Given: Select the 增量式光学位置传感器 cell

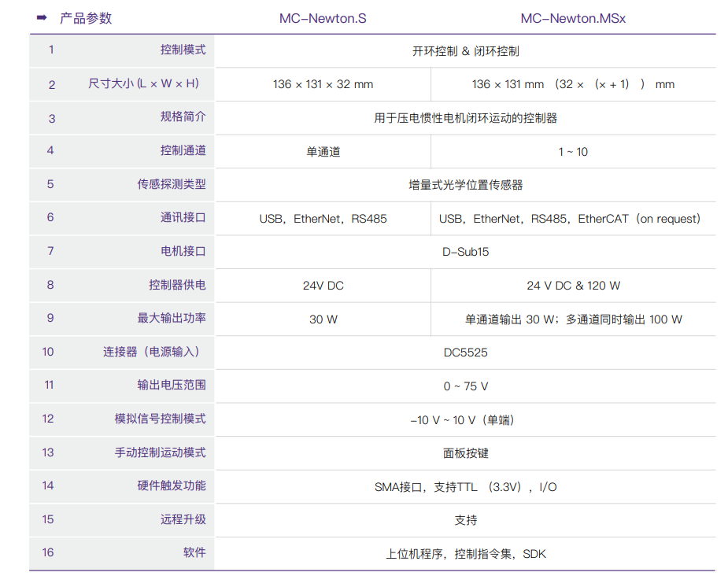Looking at the screenshot, I should click(x=465, y=185).
